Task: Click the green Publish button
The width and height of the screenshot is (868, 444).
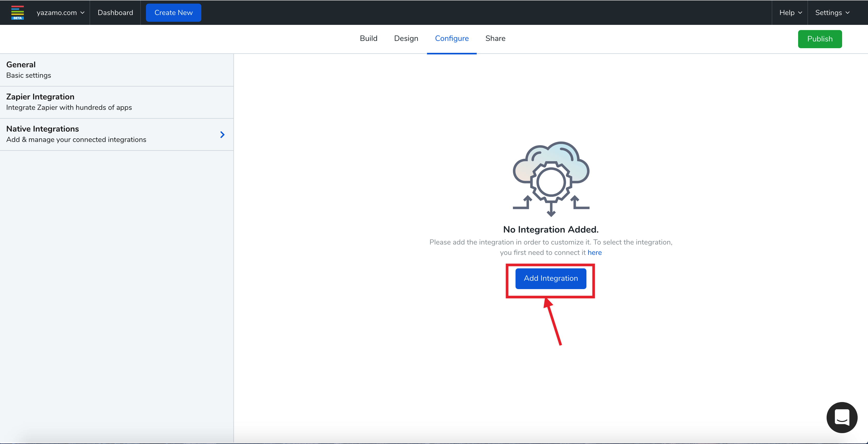Action: (x=820, y=39)
